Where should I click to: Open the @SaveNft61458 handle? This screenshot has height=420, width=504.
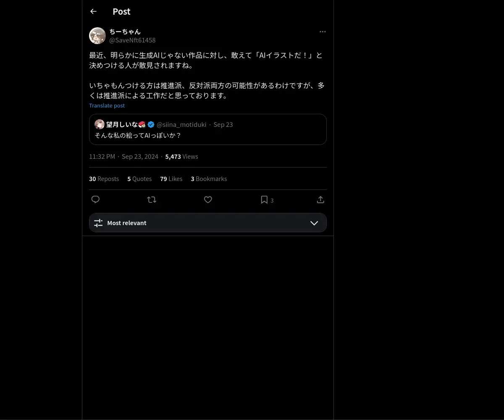[x=132, y=40]
